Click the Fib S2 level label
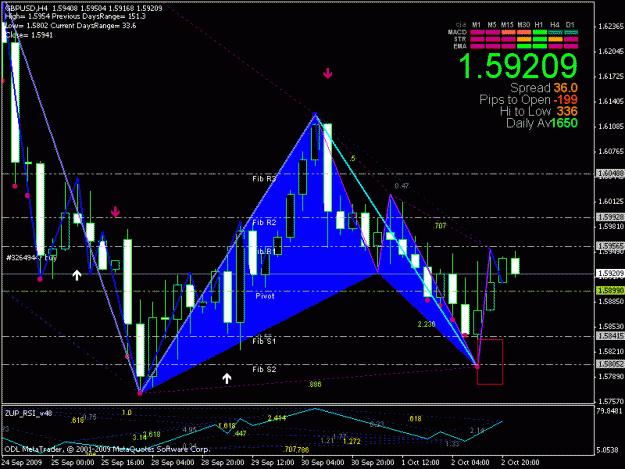 coord(264,370)
